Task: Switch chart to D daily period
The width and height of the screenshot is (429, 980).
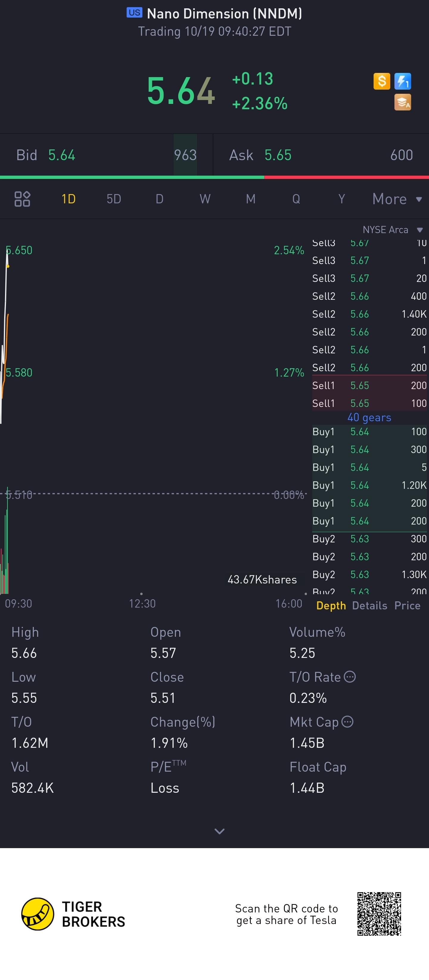Action: 159,199
